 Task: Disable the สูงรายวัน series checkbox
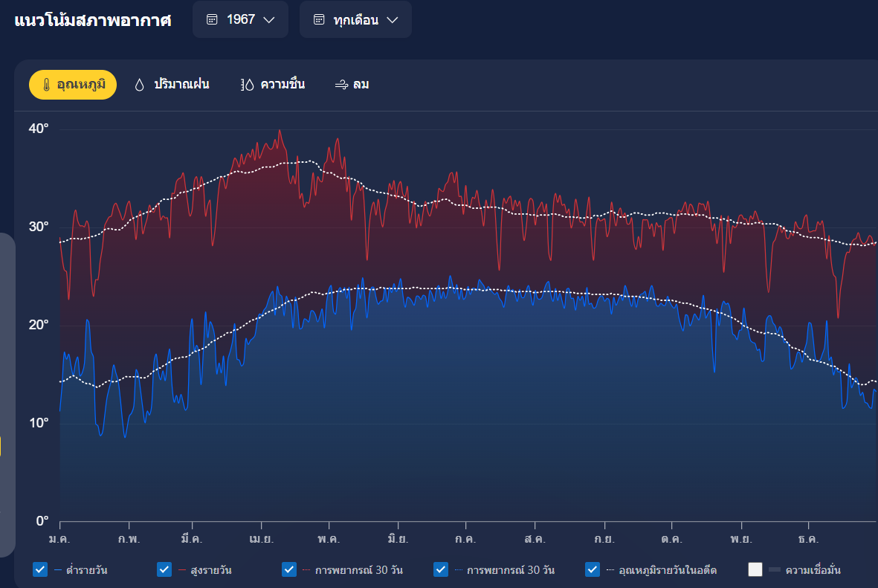pos(164,569)
